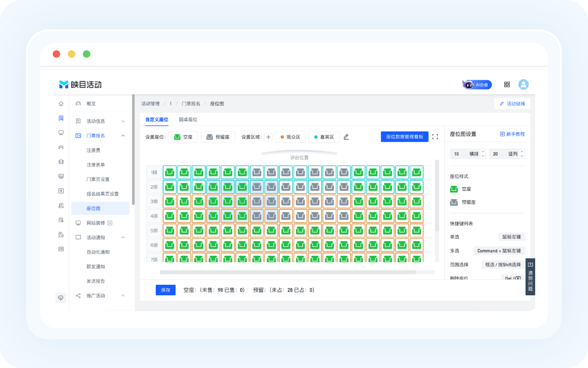Choose the 观众区 zone
The height and width of the screenshot is (368, 588).
click(290, 137)
